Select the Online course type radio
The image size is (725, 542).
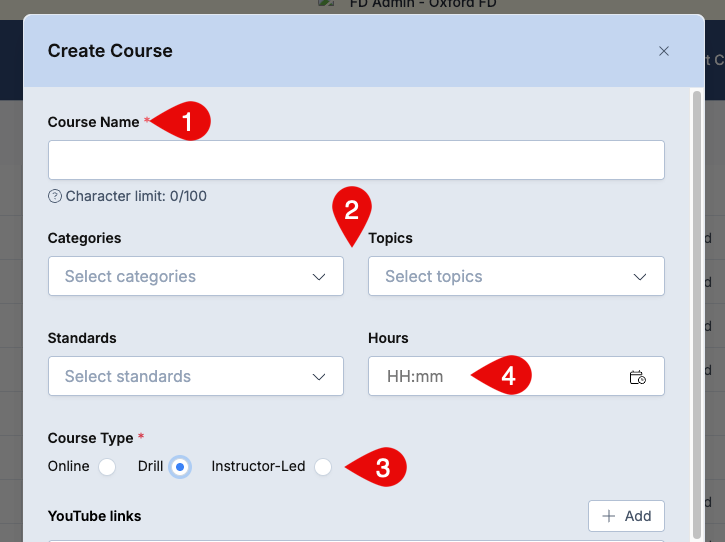pyautogui.click(x=107, y=467)
